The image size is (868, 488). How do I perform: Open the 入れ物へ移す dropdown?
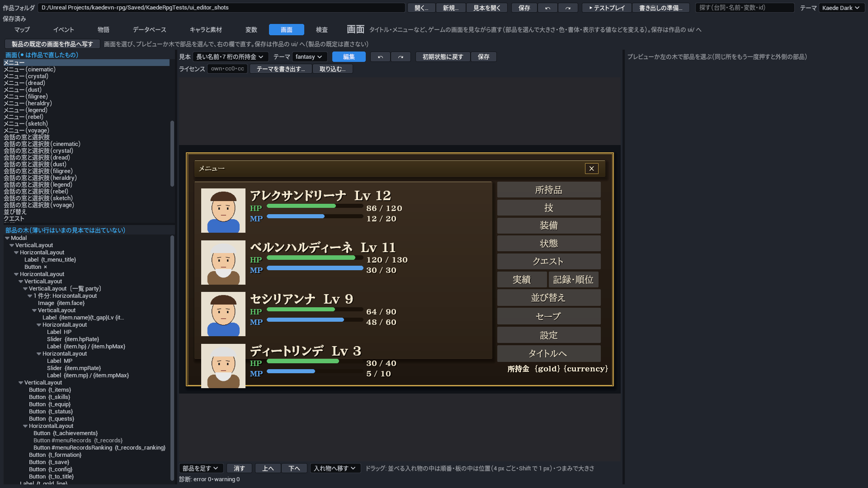[335, 468]
